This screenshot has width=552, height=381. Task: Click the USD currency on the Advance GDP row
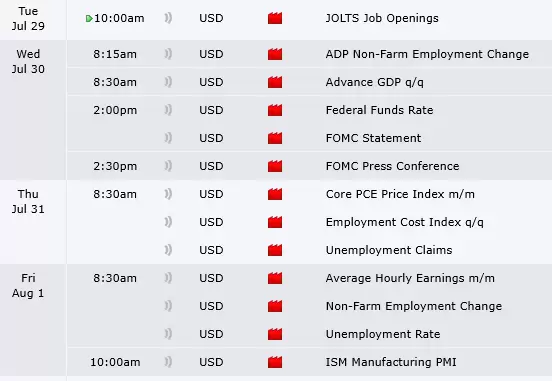(211, 82)
